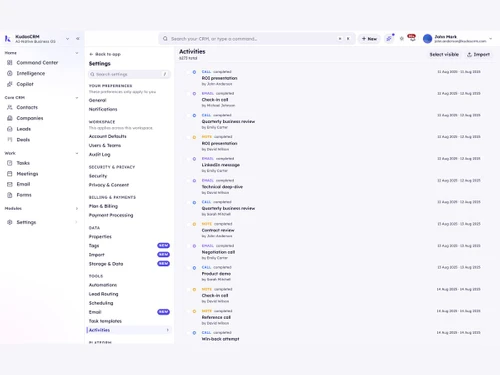Open Account Defaults settings
The width and height of the screenshot is (500, 375).
tap(108, 136)
